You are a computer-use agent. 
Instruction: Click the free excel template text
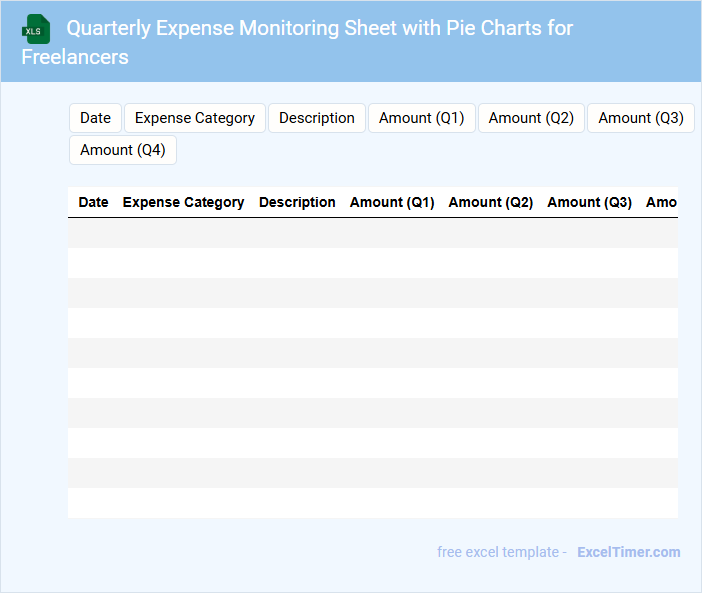coord(502,552)
